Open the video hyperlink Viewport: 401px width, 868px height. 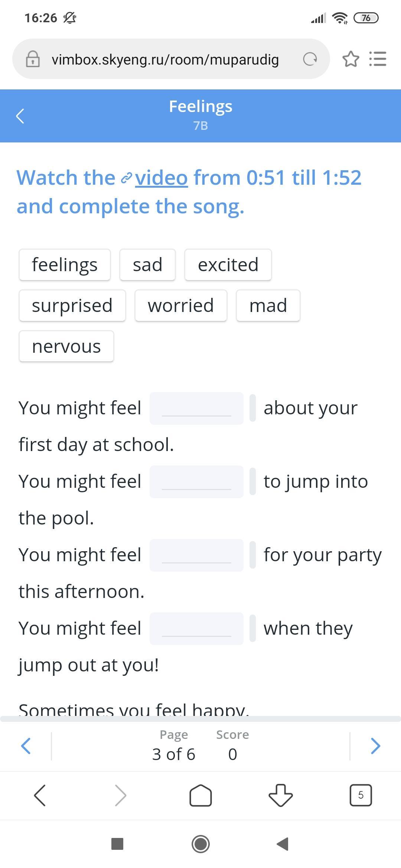(161, 178)
